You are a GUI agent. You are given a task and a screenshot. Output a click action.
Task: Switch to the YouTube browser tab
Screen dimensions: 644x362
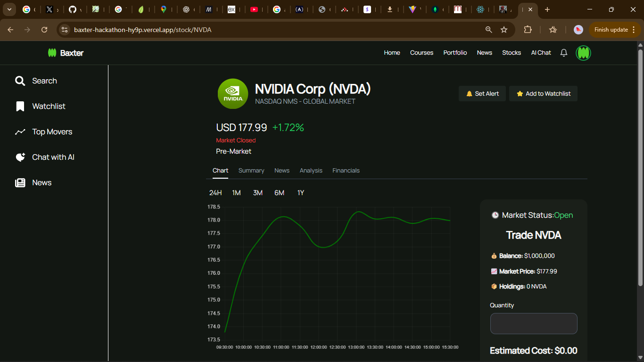point(254,9)
